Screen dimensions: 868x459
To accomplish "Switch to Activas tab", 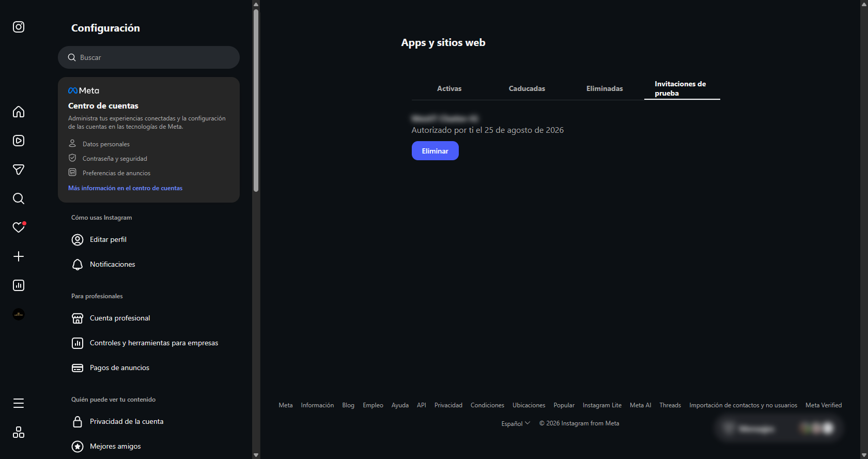I will 450,88.
